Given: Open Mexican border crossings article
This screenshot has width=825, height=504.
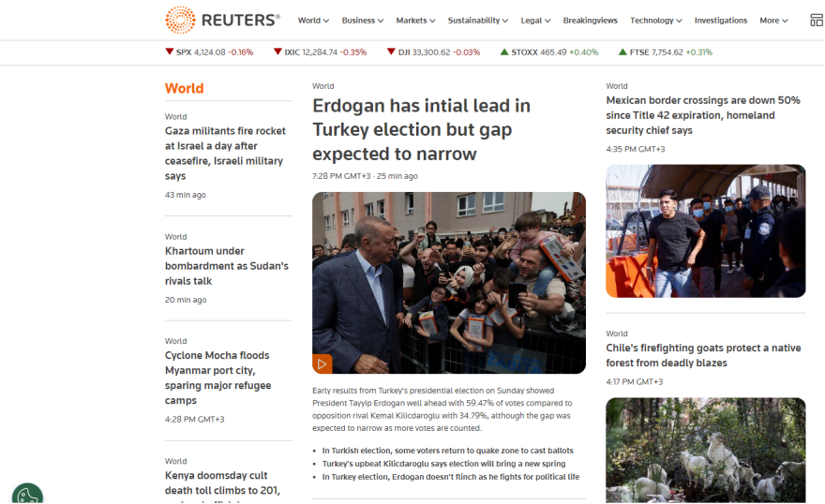Looking at the screenshot, I should pyautogui.click(x=702, y=115).
